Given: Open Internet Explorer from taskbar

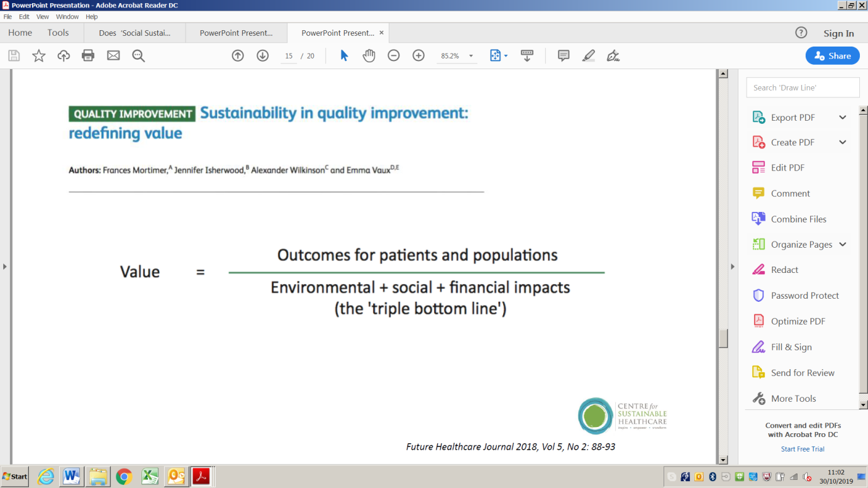Looking at the screenshot, I should pos(45,477).
